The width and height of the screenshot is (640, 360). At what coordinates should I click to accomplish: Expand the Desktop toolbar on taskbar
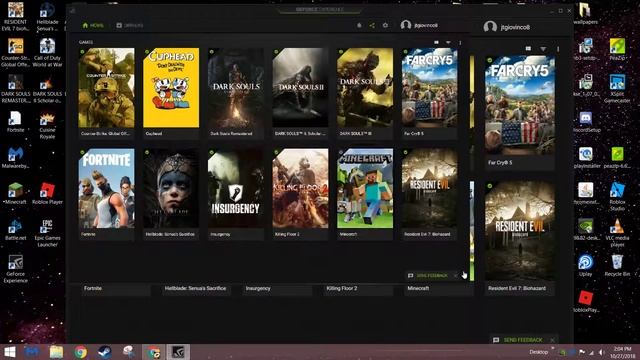[539, 352]
